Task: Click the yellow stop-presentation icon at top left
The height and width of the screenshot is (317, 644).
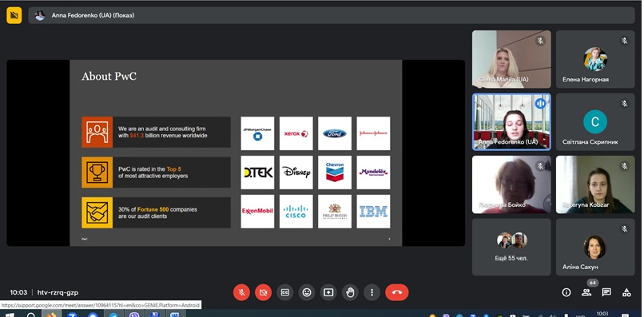Action: pyautogui.click(x=14, y=16)
